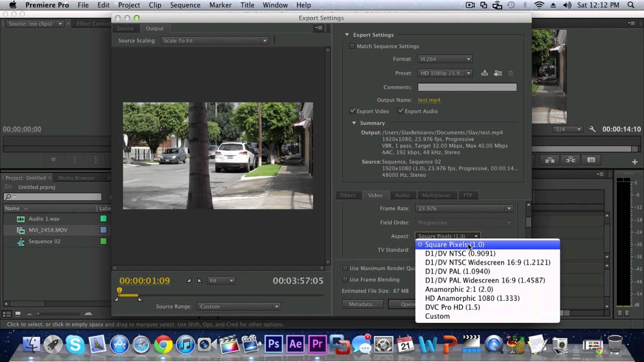Click the Metadata... button
644x362 pixels.
point(362,304)
